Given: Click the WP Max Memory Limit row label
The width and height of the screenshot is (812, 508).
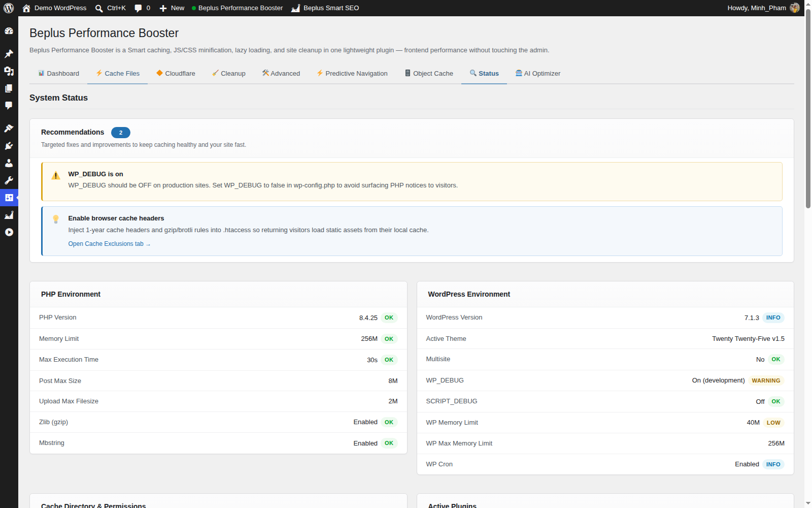Looking at the screenshot, I should click(459, 443).
